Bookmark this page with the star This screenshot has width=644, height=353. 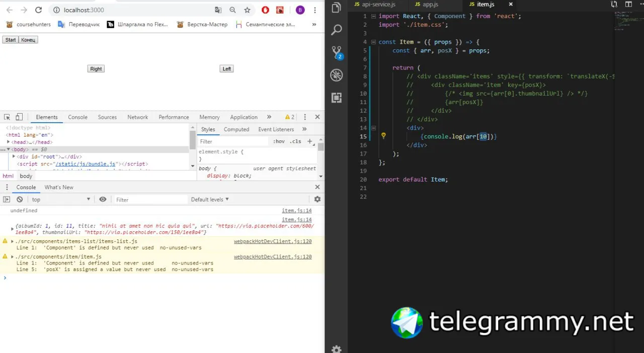click(247, 10)
